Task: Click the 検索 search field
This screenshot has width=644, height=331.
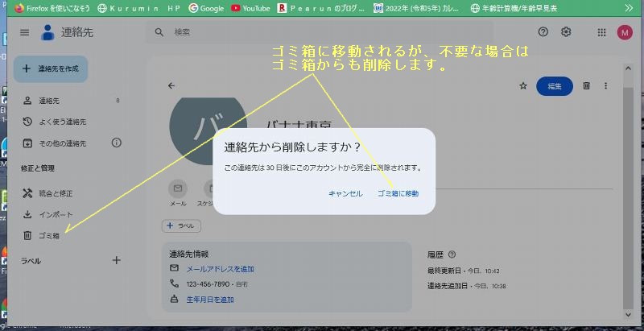Action: (322, 32)
